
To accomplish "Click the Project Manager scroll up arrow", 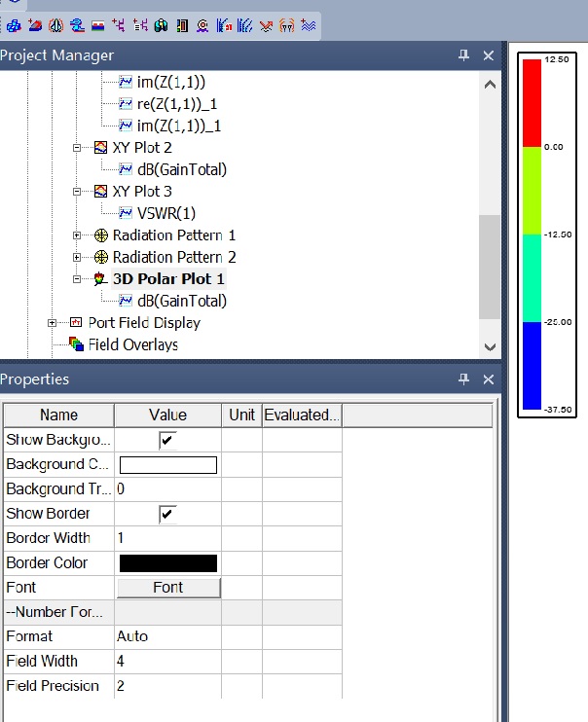I will pyautogui.click(x=490, y=85).
